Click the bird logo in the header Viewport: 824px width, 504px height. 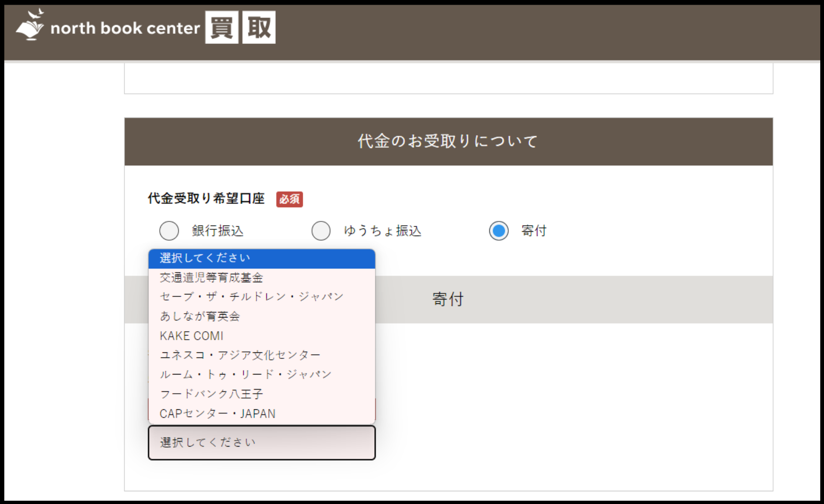(30, 25)
